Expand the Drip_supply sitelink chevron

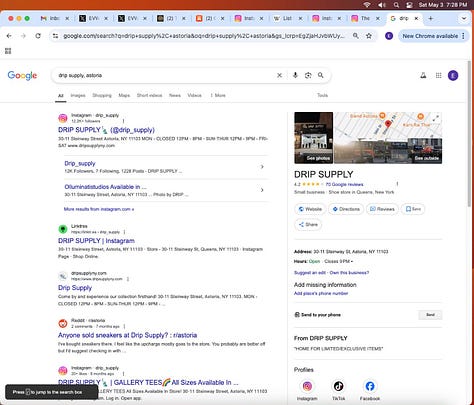(262, 167)
